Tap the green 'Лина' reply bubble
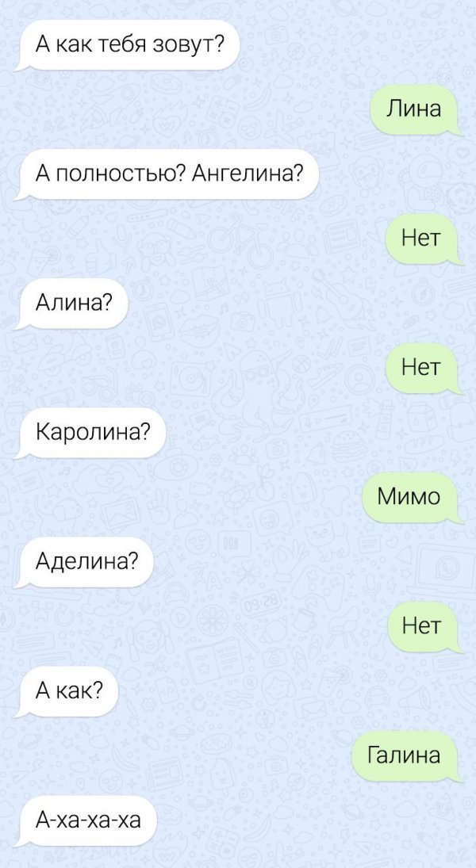Screen dimensions: 476x868 point(414,109)
